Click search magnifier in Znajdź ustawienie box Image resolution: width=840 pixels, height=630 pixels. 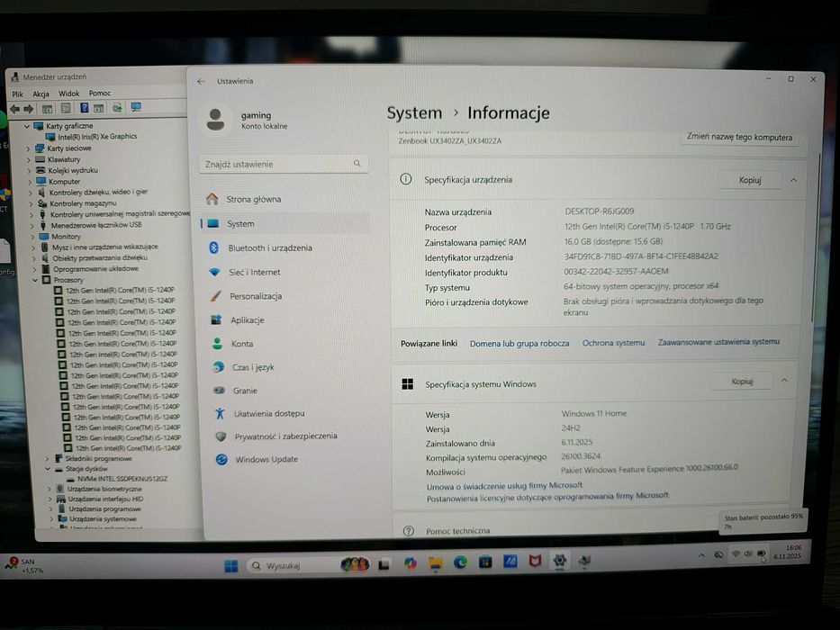[357, 164]
